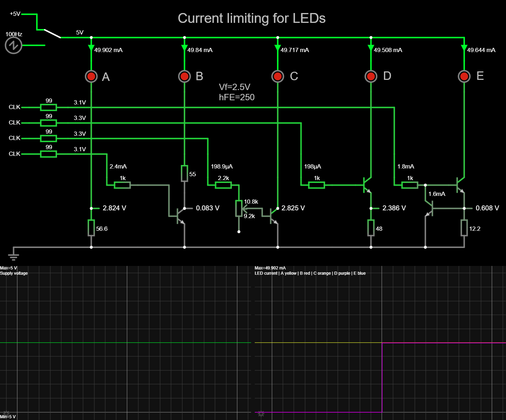Select LED C in the circuit
This screenshot has height=420, width=506.
[278, 76]
